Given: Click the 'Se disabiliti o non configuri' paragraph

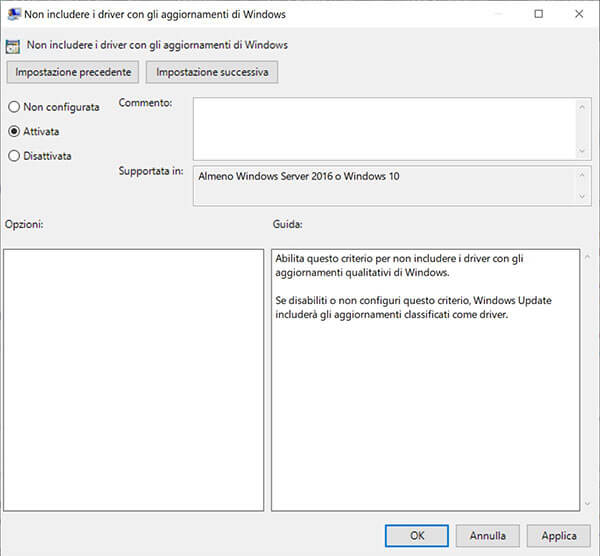Looking at the screenshot, I should point(413,307).
